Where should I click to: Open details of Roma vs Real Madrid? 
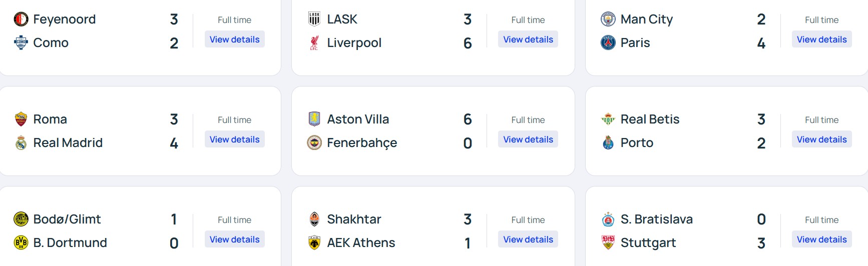234,139
